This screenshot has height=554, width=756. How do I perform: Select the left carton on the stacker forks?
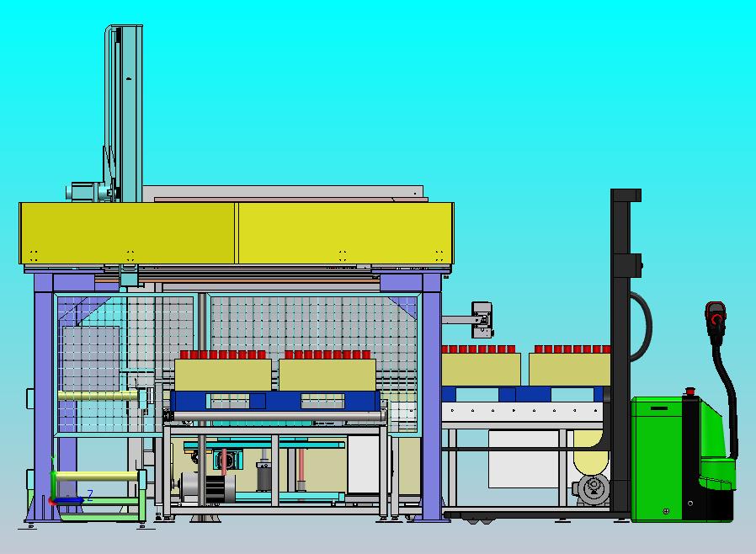[x=482, y=370]
